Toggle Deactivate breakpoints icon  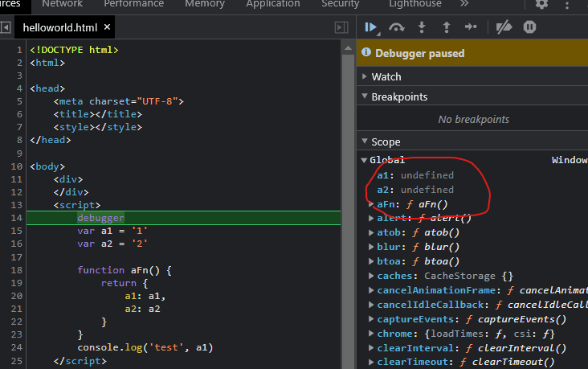504,27
